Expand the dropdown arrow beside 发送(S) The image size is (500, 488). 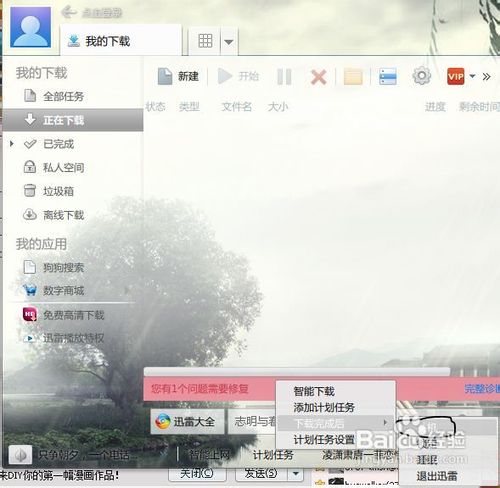295,473
